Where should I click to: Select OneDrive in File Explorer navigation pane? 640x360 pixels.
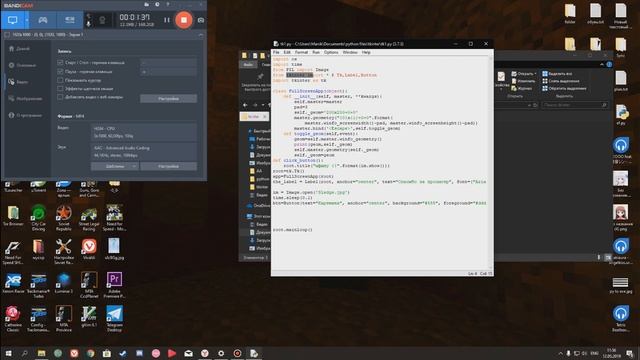click(x=259, y=205)
